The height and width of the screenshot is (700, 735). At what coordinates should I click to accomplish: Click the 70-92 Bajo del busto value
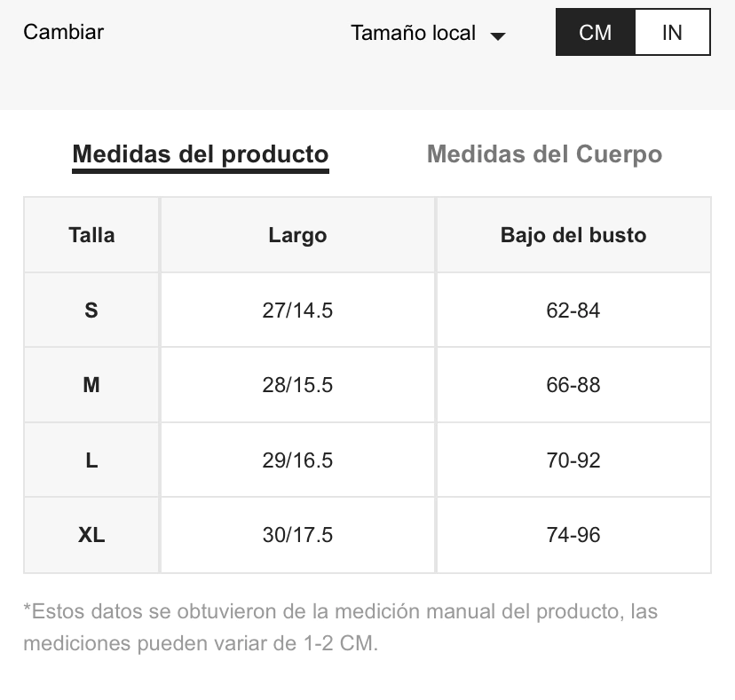pos(573,460)
